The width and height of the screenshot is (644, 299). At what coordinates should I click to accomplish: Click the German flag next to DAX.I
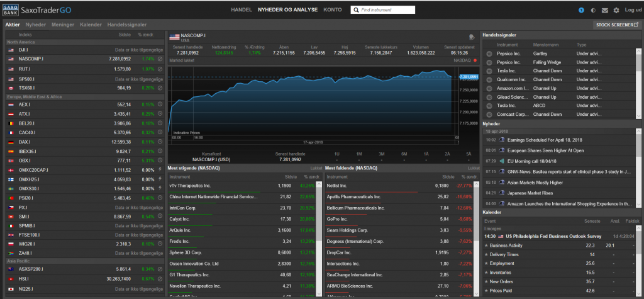coord(11,142)
